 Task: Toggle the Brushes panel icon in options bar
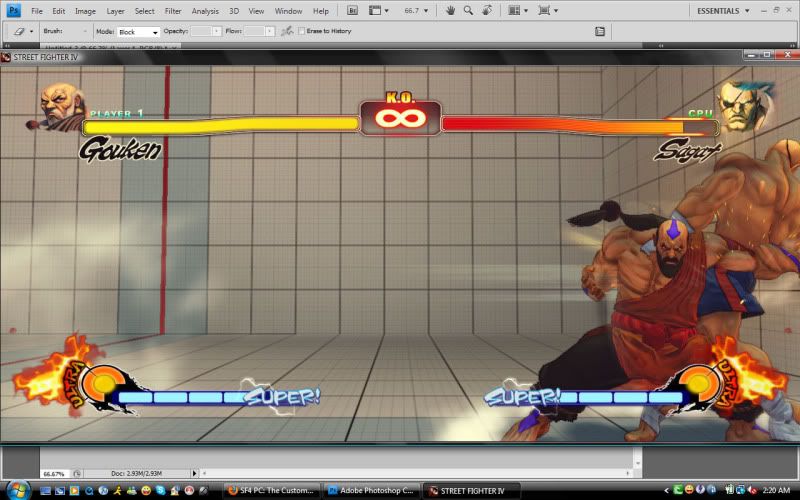coord(600,32)
